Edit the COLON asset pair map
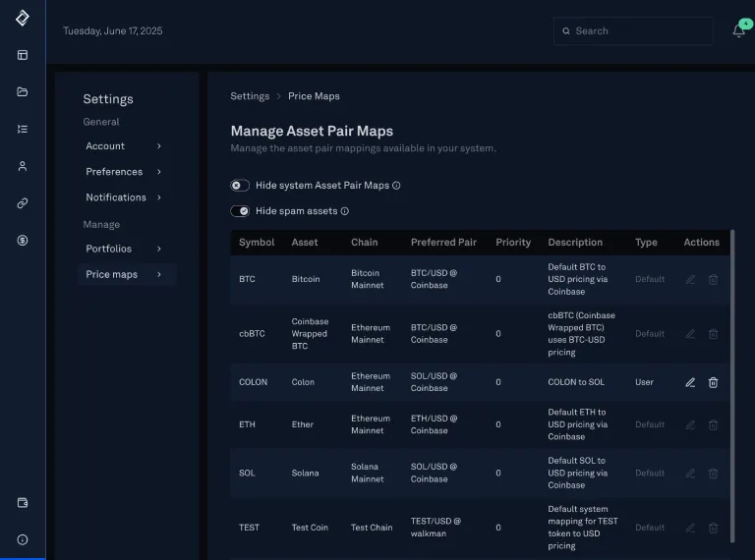Screen dimensions: 755x560 coord(690,382)
